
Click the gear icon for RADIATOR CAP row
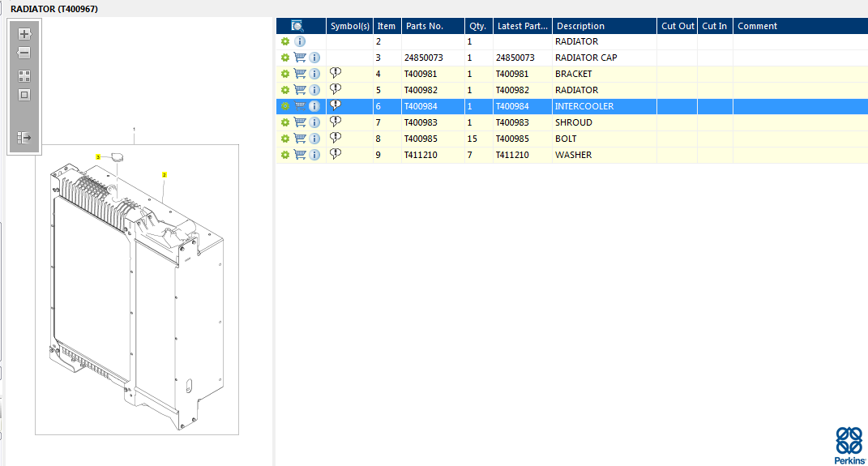tap(285, 58)
